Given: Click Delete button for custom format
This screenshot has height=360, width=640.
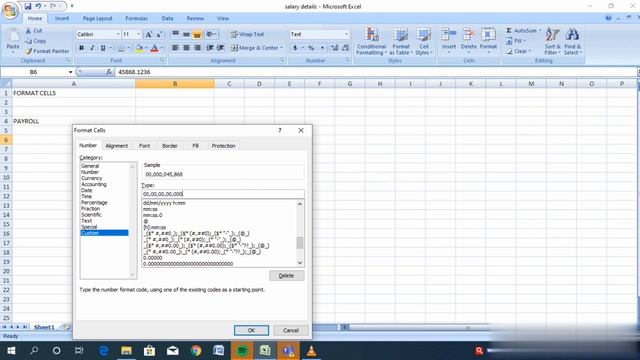Looking at the screenshot, I should pyautogui.click(x=287, y=276).
